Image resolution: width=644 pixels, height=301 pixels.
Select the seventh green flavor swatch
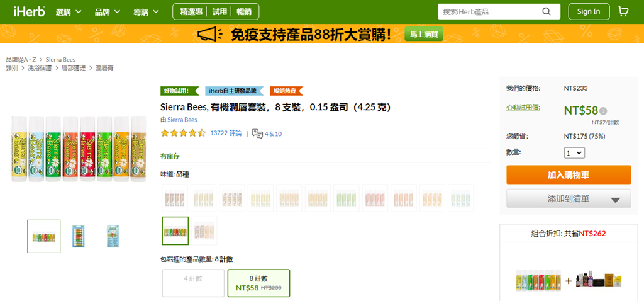347,198
